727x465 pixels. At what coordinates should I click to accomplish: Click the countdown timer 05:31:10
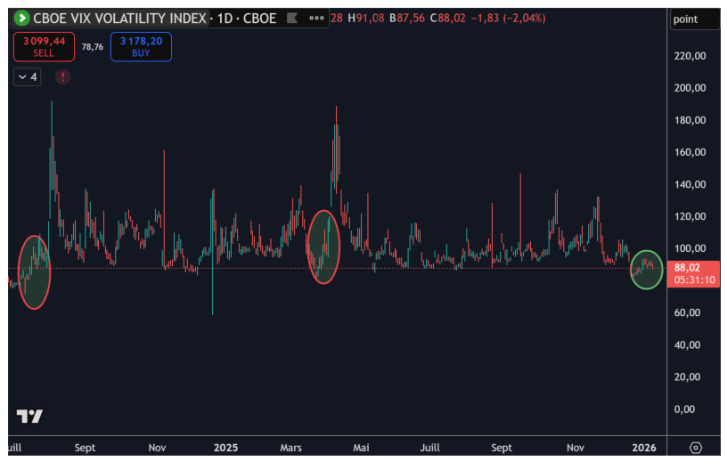click(x=695, y=280)
